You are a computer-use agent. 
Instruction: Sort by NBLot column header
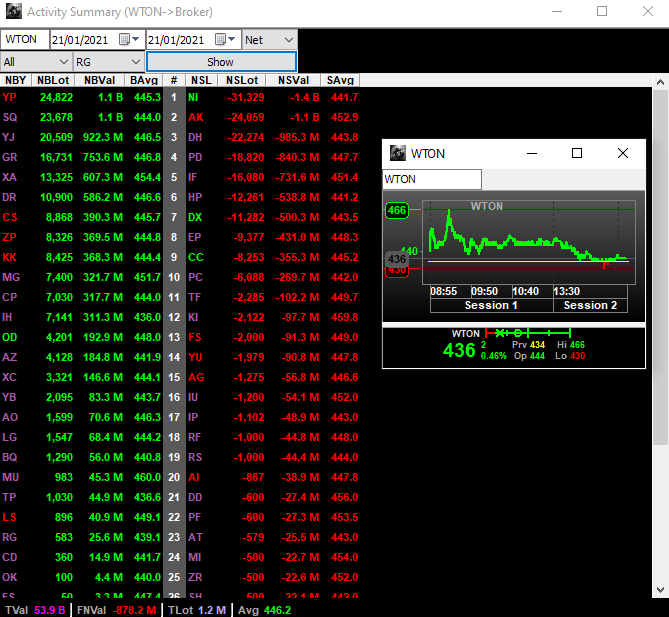coord(53,80)
